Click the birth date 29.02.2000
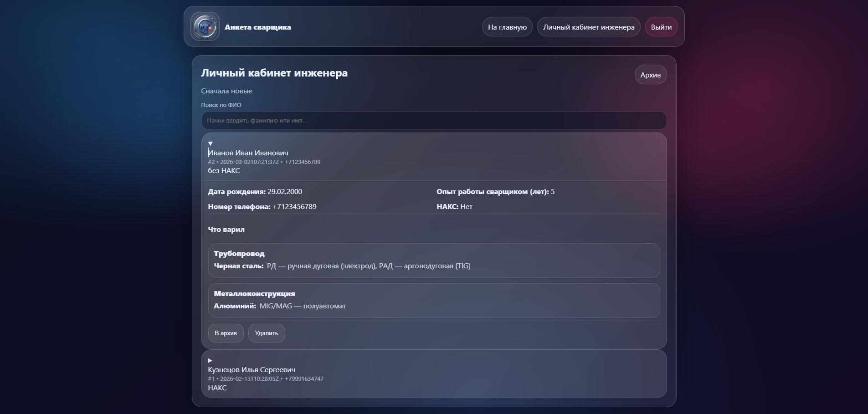The height and width of the screenshot is (414, 868). (x=284, y=192)
